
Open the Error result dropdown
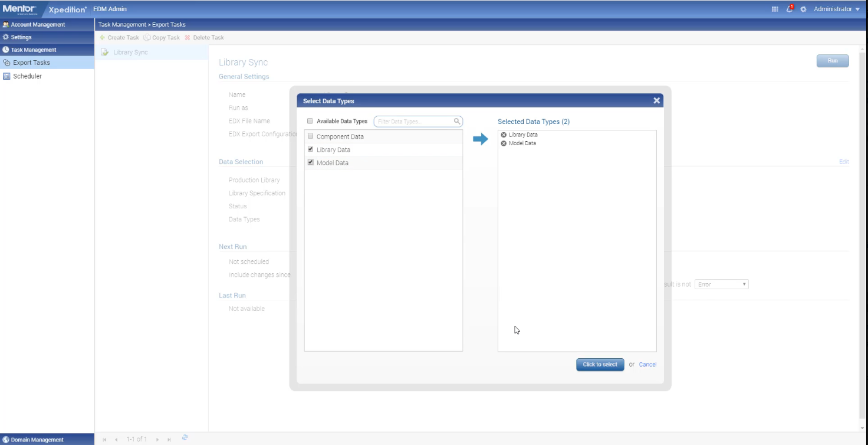coord(721,284)
